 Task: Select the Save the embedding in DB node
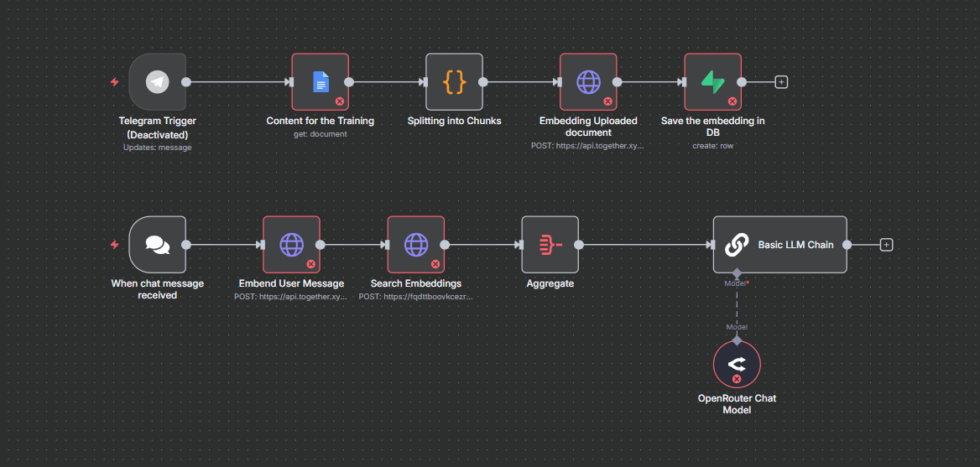(712, 82)
